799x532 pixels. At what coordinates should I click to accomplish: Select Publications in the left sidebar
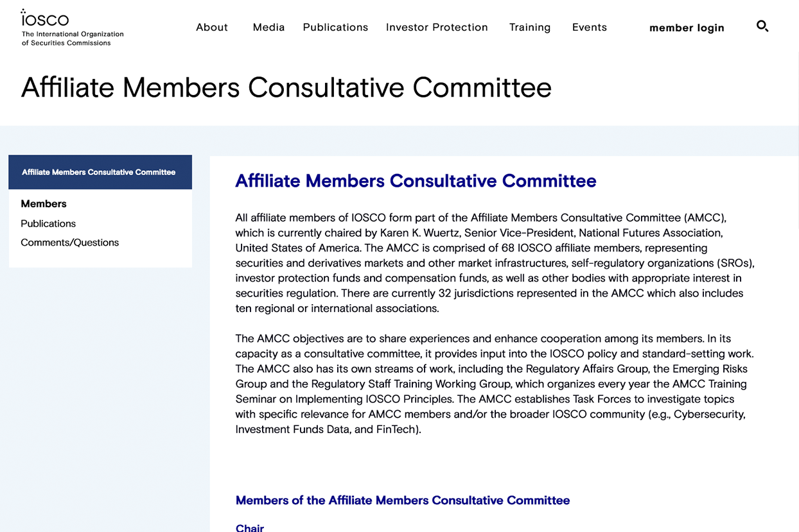coord(48,223)
